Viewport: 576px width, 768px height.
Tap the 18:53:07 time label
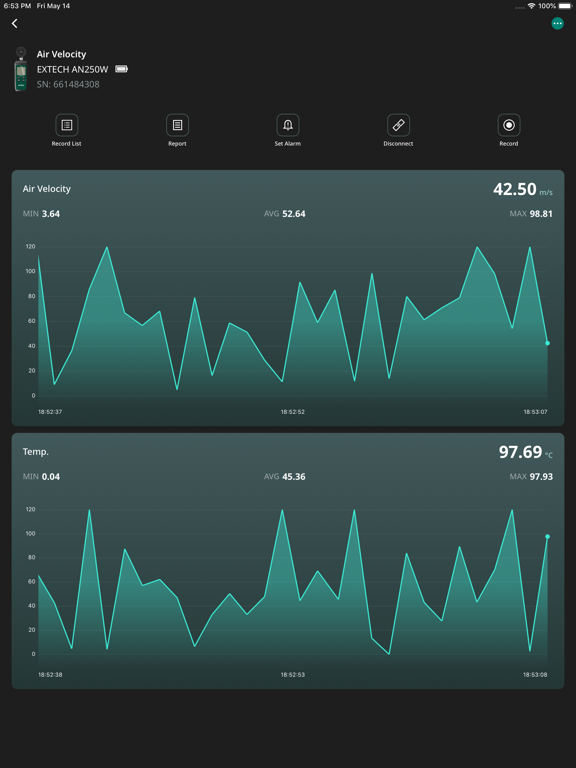point(535,412)
